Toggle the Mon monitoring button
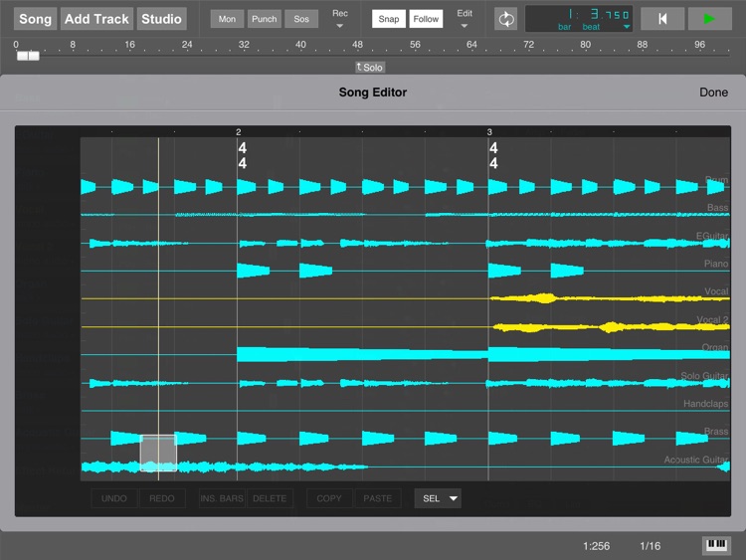 coord(227,19)
